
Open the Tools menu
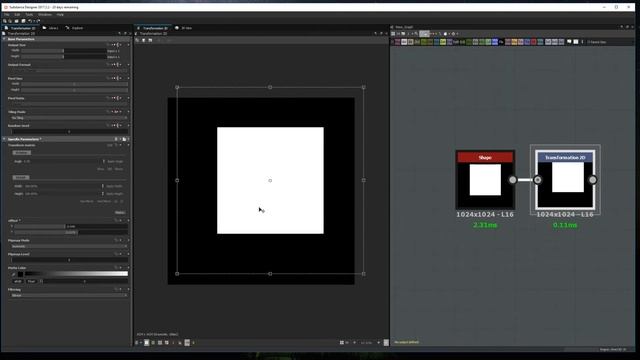pyautogui.click(x=29, y=15)
